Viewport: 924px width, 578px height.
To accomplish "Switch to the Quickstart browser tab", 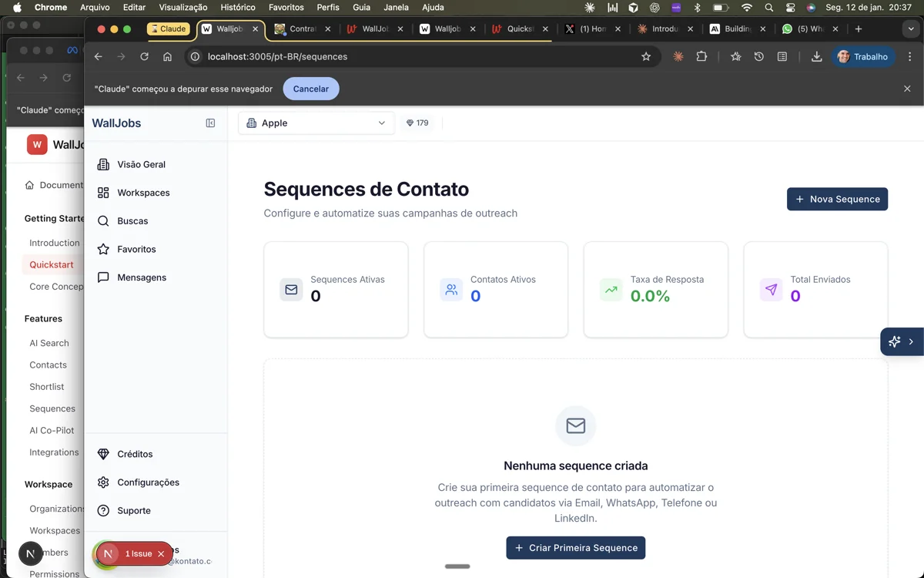I will (x=519, y=29).
